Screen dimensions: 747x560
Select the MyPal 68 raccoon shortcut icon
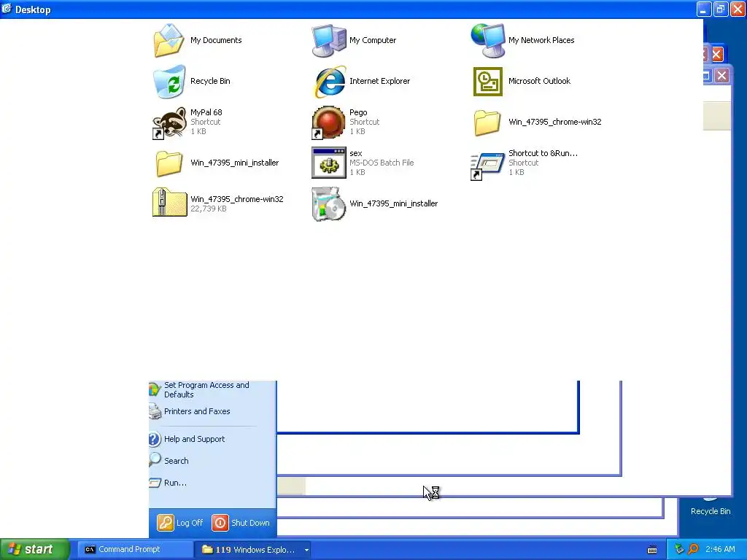click(x=169, y=122)
